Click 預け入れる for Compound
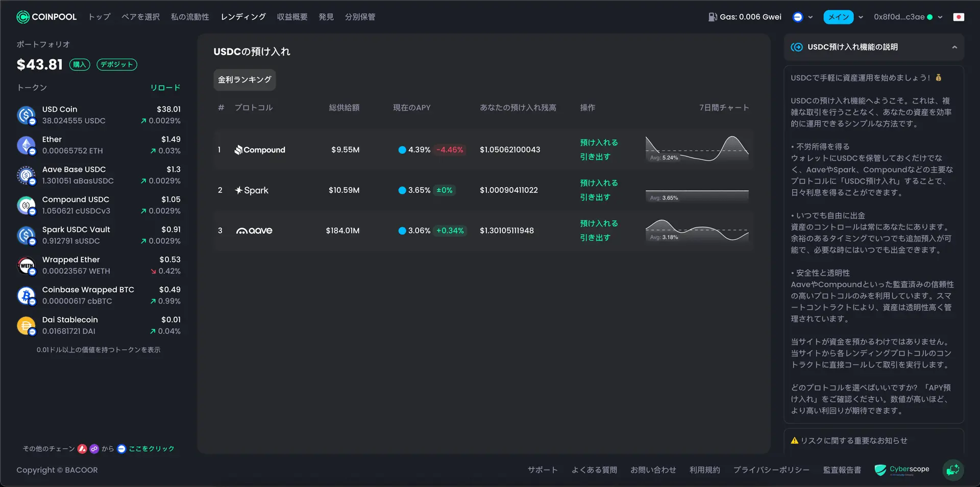Screen dimensions: 980x487 coord(599,142)
